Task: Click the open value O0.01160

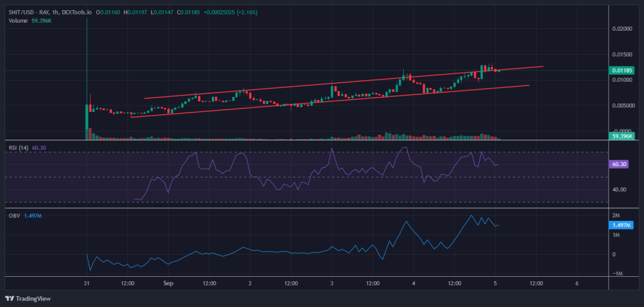Action: click(108, 13)
